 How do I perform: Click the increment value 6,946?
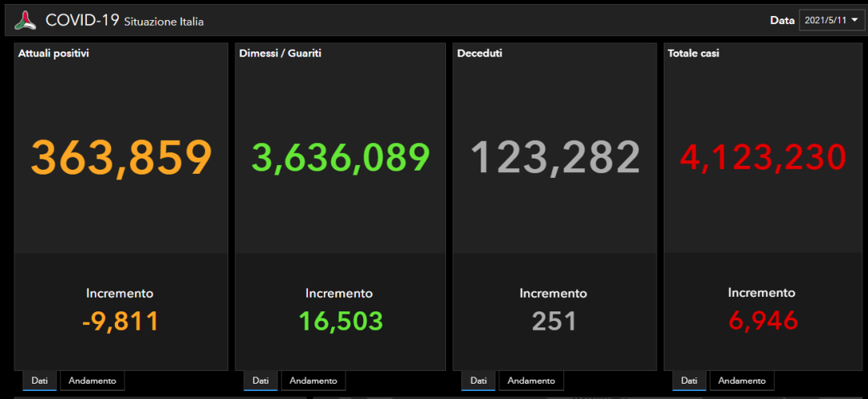click(x=762, y=320)
